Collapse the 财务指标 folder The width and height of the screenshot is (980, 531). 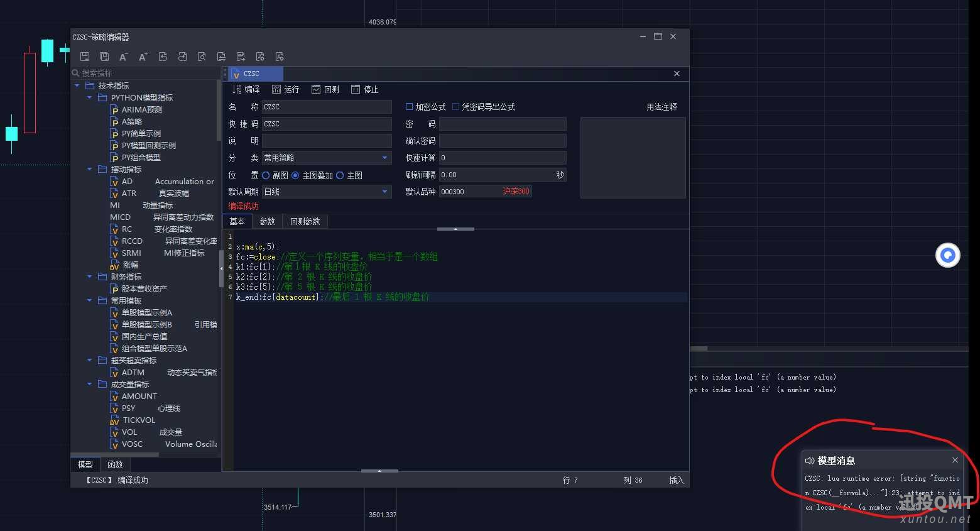89,276
